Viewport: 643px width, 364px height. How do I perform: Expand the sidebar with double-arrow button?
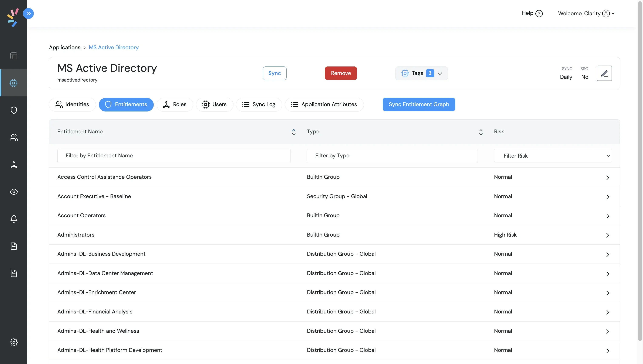28,14
